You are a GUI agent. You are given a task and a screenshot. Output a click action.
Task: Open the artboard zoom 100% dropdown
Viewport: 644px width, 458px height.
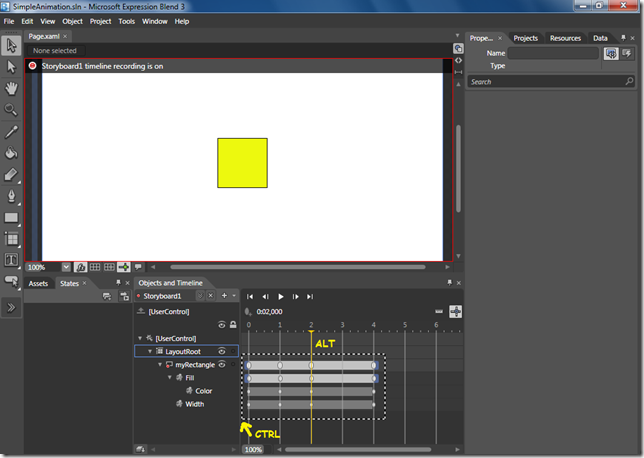[x=67, y=267]
